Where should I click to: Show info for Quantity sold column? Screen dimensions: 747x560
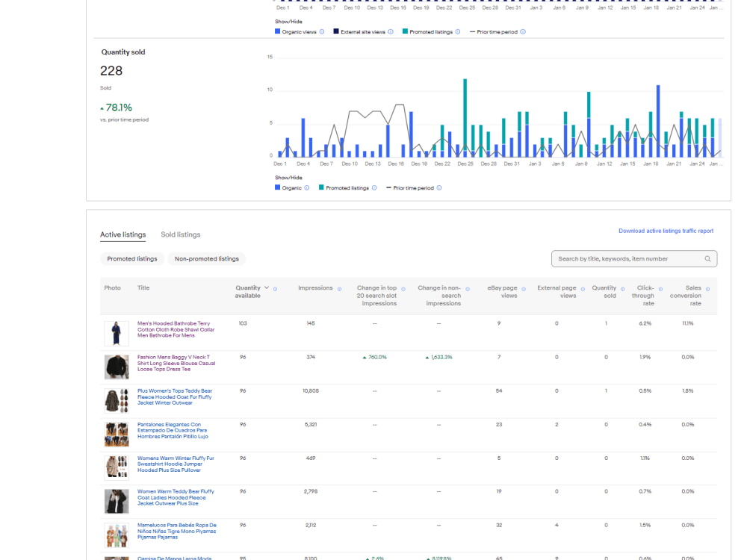tap(623, 289)
